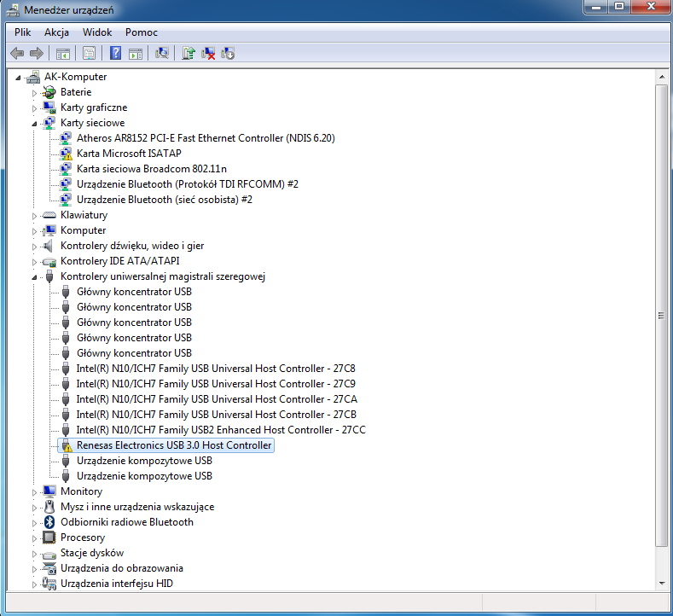Click the vertical scrollbar thumb
This screenshot has width=673, height=616.
coord(661,316)
